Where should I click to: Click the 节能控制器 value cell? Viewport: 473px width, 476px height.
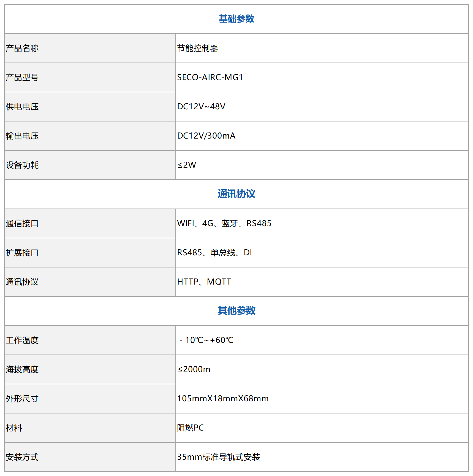tap(197, 48)
